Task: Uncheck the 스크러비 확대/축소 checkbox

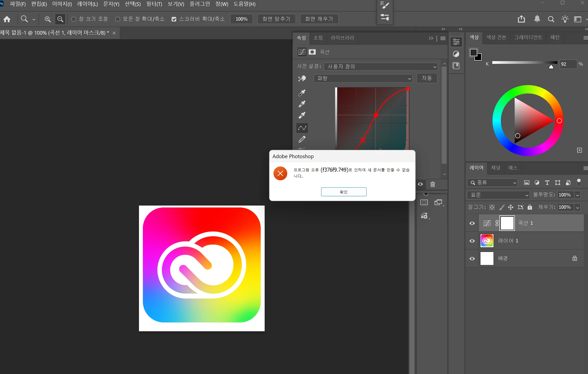Action: click(174, 19)
